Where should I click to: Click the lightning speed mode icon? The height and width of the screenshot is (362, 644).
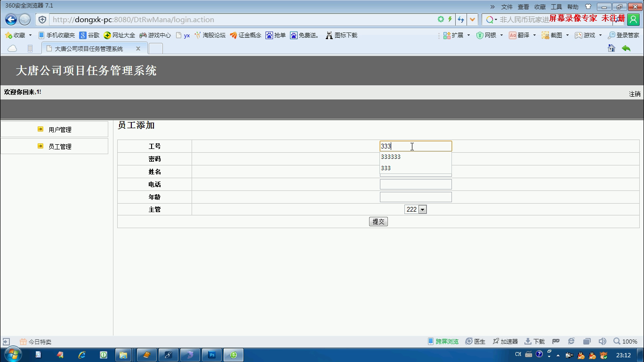click(450, 19)
